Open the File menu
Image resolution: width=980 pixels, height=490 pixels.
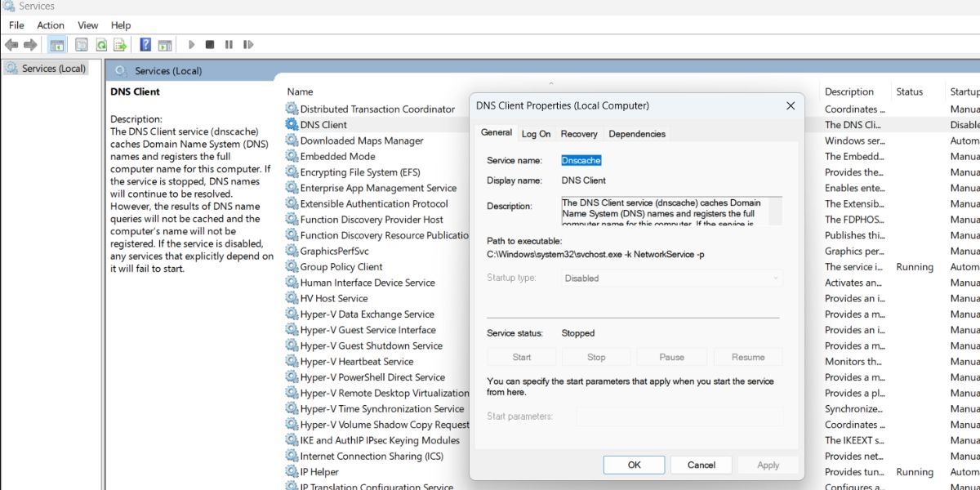pyautogui.click(x=16, y=25)
